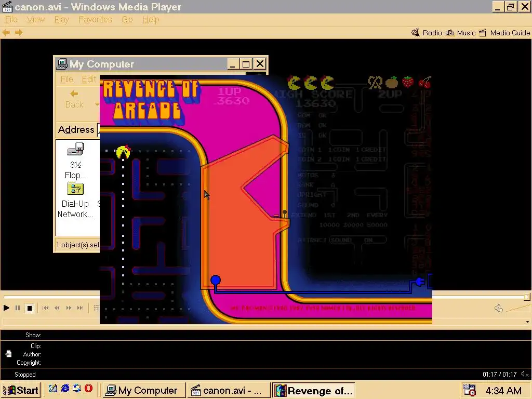This screenshot has height=399, width=532.
Task: Open the Media Guide
Action: pyautogui.click(x=504, y=33)
